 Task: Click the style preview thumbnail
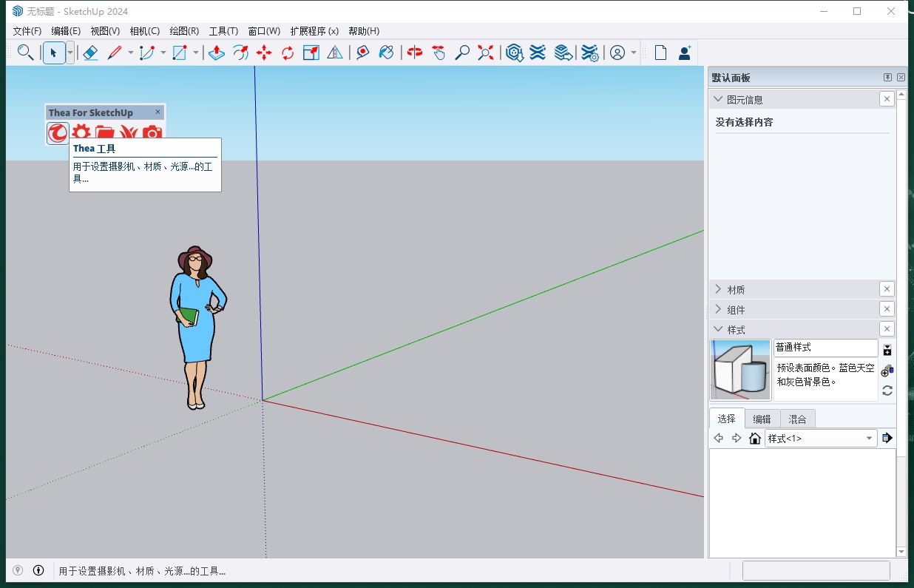pos(740,370)
